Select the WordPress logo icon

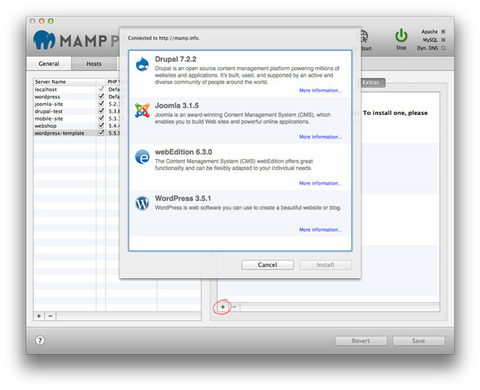142,203
